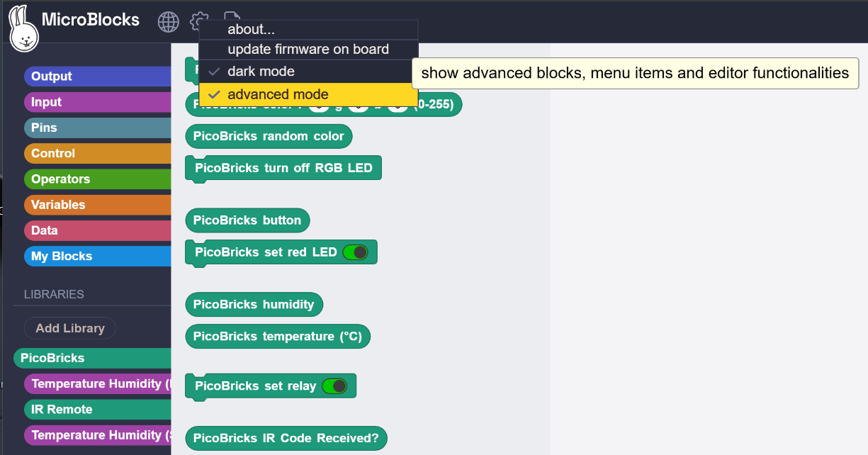
Task: Toggle the red LED switch
Action: pos(355,252)
